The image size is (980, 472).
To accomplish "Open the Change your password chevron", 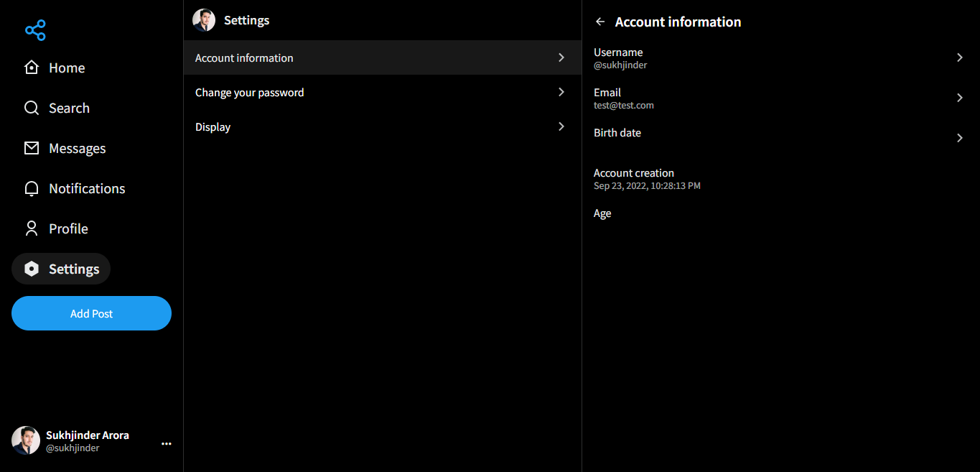I will click(561, 92).
